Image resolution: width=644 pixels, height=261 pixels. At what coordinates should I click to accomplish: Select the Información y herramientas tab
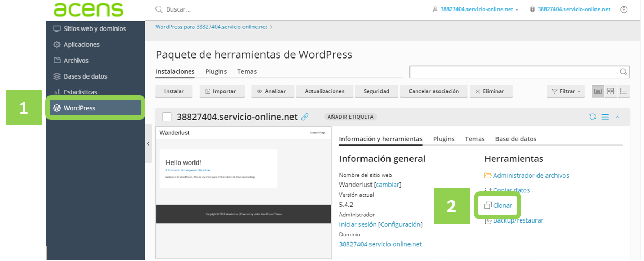380,139
